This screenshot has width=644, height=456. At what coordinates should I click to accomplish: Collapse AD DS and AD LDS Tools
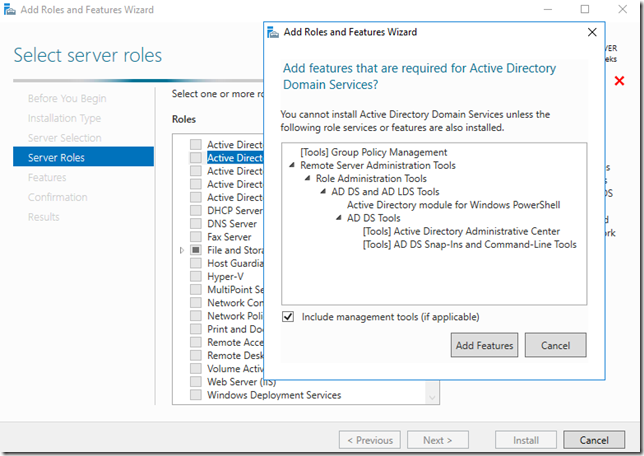(x=324, y=191)
